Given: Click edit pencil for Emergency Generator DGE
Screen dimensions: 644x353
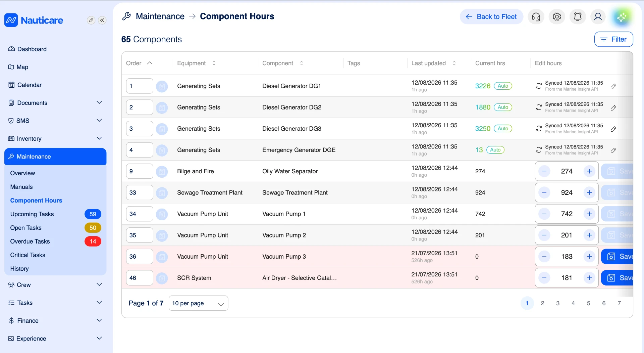Looking at the screenshot, I should coord(613,150).
